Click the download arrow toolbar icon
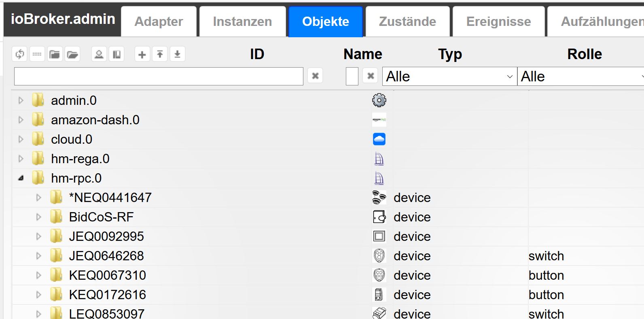The width and height of the screenshot is (644, 319). coord(177,54)
